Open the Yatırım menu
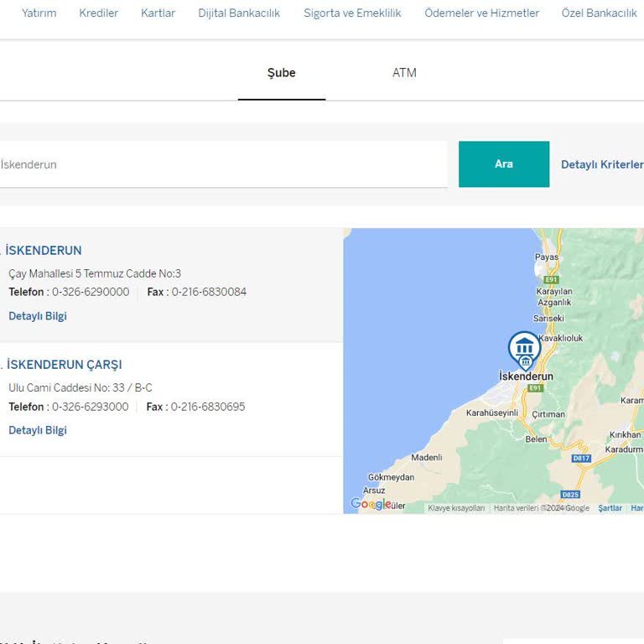The height and width of the screenshot is (644, 644). [39, 13]
